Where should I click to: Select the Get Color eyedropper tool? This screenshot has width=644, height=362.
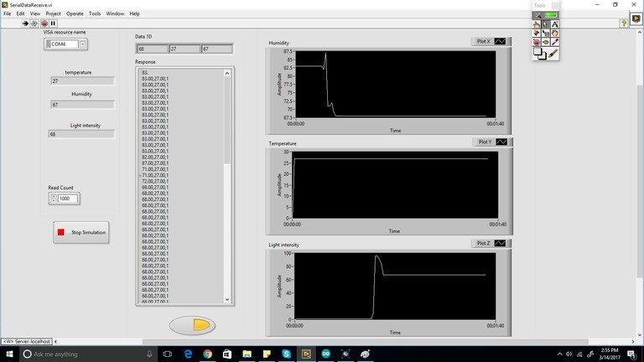(554, 42)
